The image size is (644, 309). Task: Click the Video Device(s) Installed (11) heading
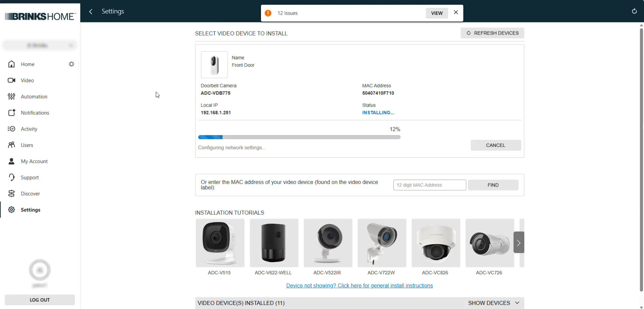click(x=241, y=303)
